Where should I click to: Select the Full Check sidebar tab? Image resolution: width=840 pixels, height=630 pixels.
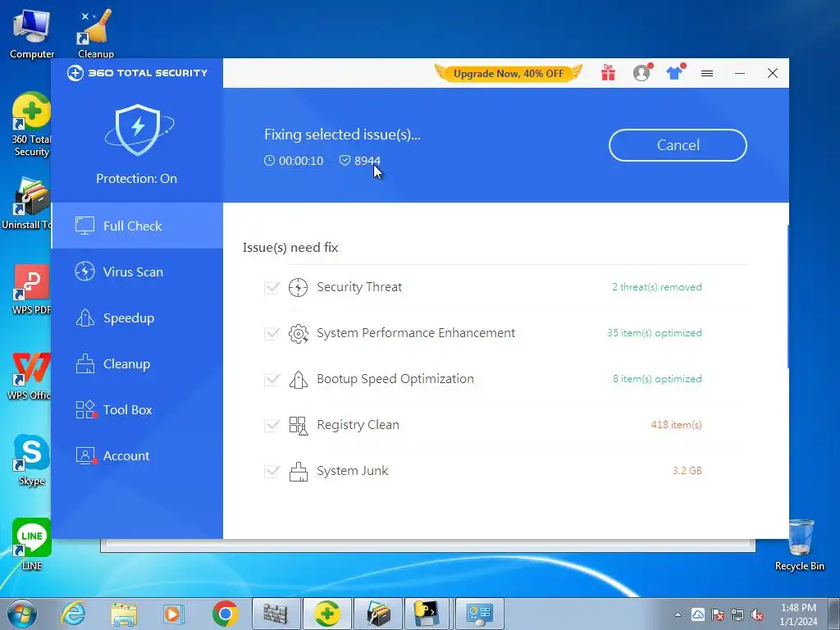[x=137, y=226]
